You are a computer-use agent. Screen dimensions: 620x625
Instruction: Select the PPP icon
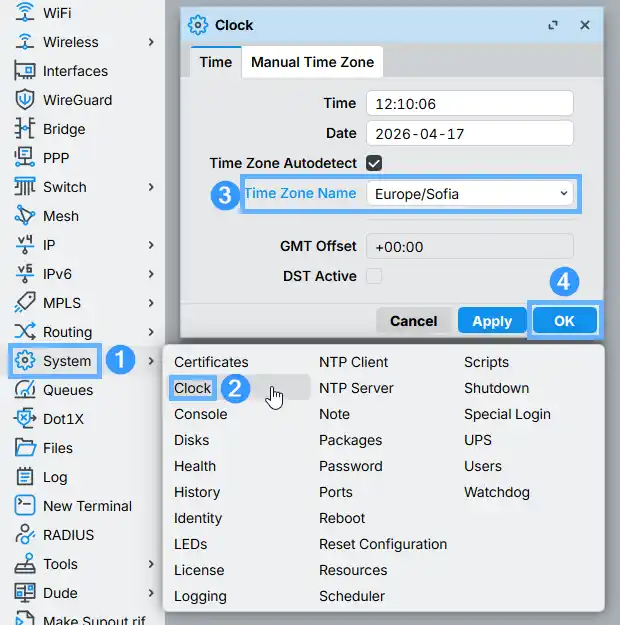click(x=25, y=158)
